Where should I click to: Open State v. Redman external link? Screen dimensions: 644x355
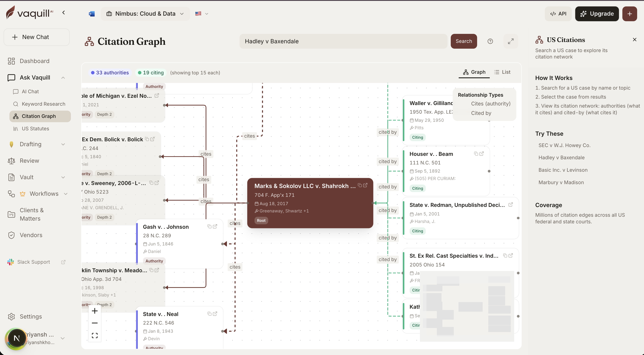(511, 205)
